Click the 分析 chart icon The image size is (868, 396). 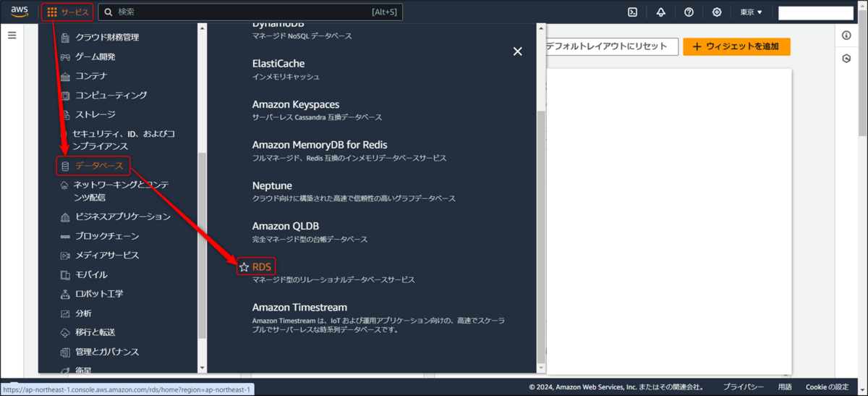[65, 313]
